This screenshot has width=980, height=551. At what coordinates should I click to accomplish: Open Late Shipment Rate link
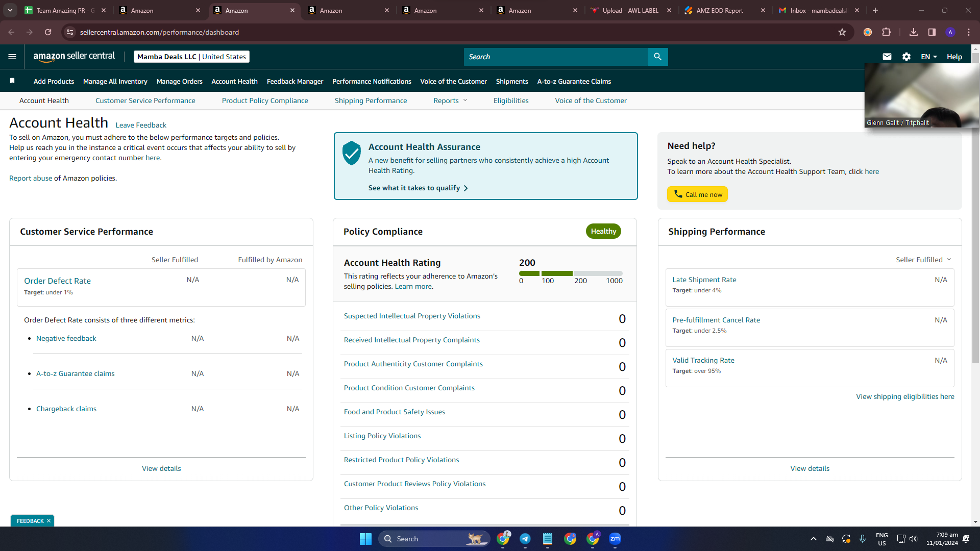coord(704,280)
